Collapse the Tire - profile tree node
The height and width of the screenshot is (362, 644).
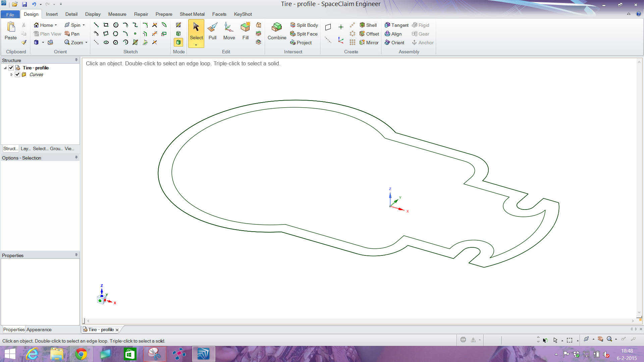(5, 68)
